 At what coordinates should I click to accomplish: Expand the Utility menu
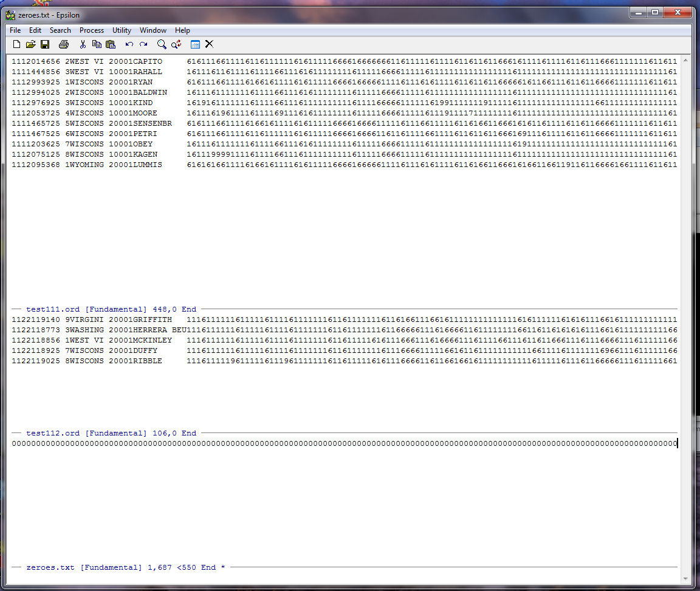pos(122,30)
